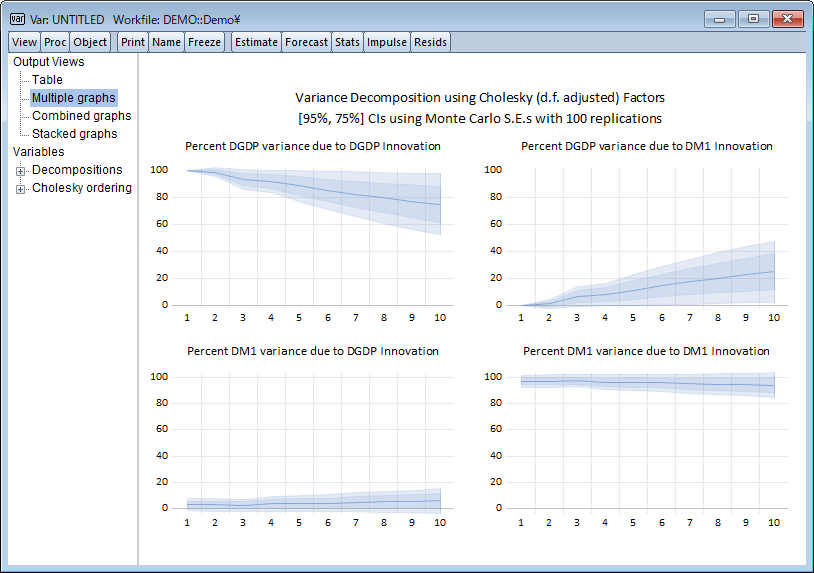Viewport: 814px width, 573px height.
Task: Click the Resids button
Action: pyautogui.click(x=430, y=42)
